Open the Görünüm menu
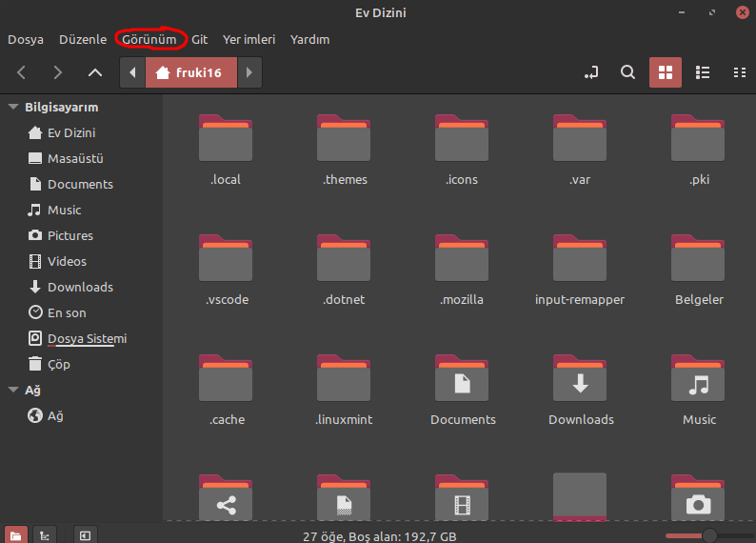The height and width of the screenshot is (543, 756). (149, 40)
